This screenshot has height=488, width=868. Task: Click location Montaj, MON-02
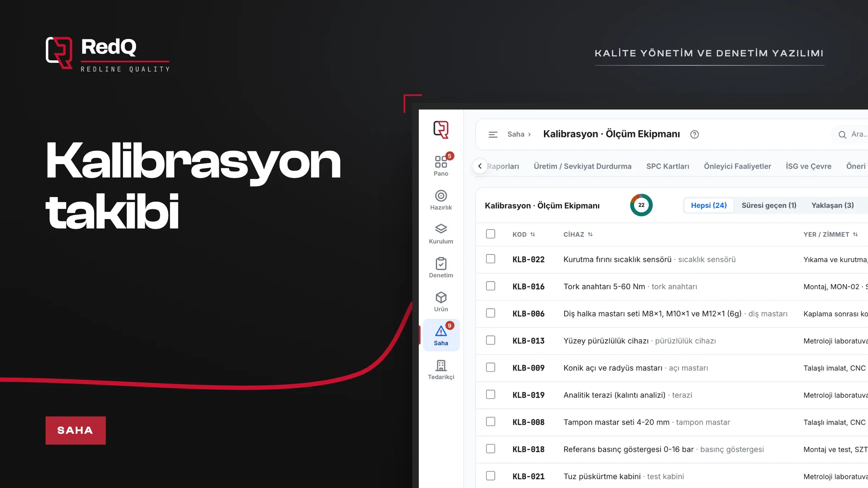click(831, 287)
